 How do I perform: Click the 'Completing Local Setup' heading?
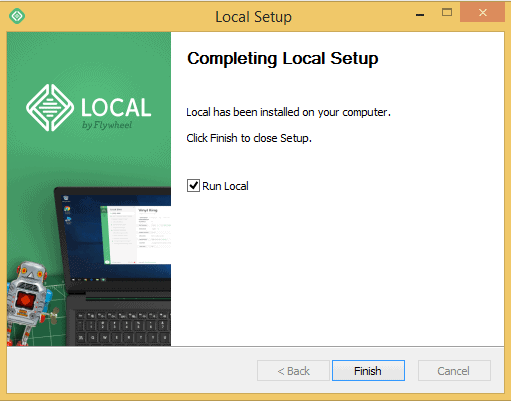coord(283,58)
